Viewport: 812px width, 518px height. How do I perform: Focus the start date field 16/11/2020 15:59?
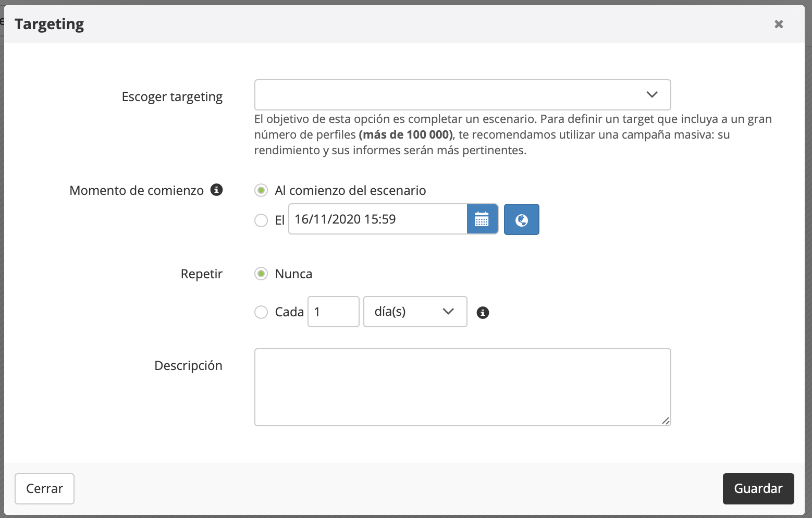tap(378, 219)
